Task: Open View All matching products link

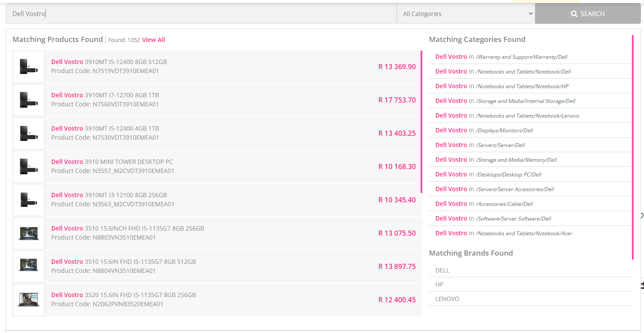Action: (153, 40)
